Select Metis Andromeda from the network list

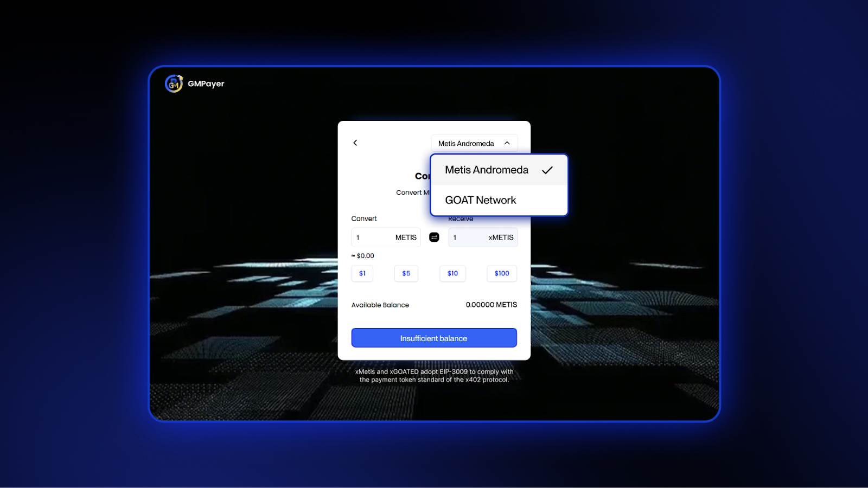(x=487, y=170)
